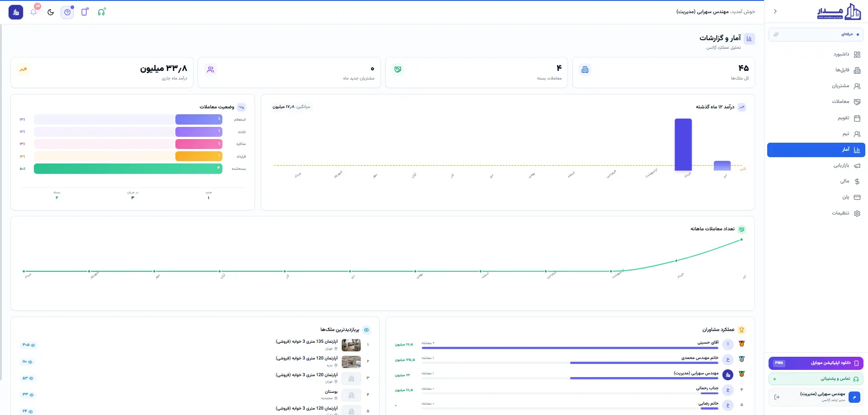Open تقویم in the sidebar
This screenshot has height=415, width=868.
(816, 118)
